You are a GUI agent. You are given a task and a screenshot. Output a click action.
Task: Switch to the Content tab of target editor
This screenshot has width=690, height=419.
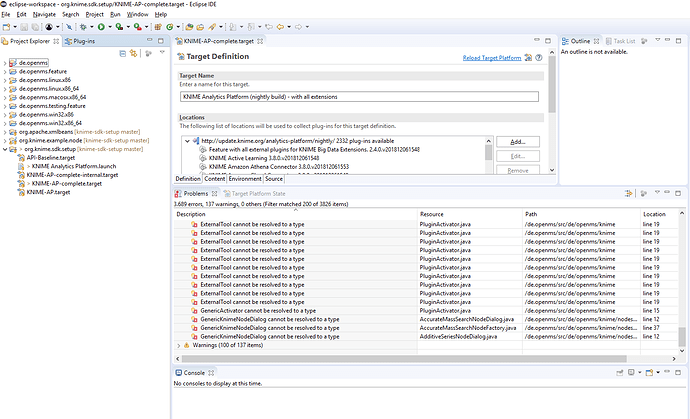point(215,179)
